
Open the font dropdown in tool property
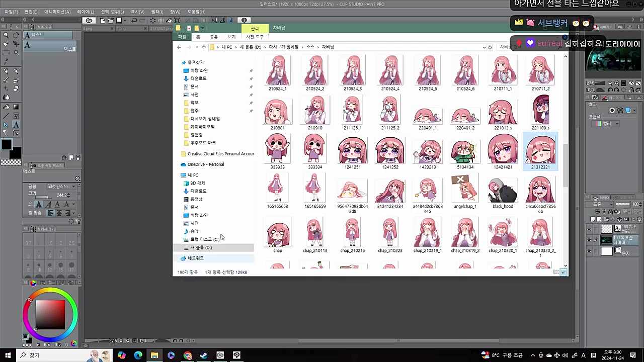click(62, 187)
